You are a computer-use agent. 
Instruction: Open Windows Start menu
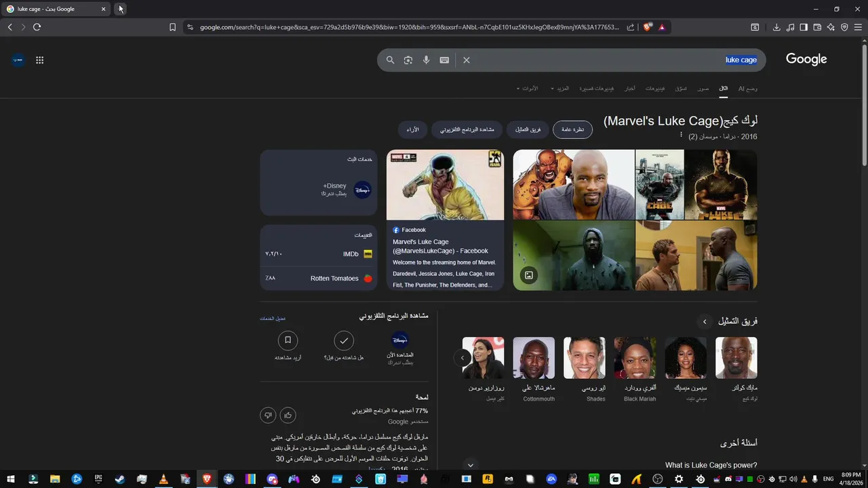[x=11, y=479]
